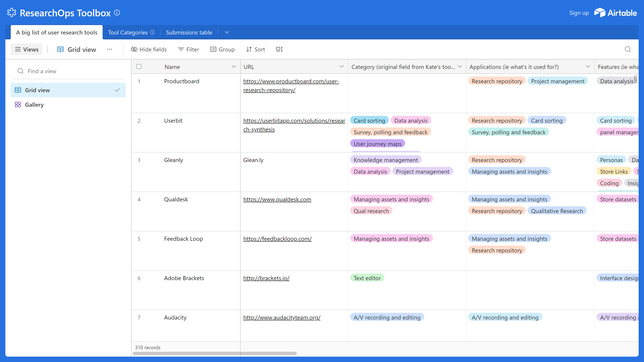
Task: Click the ResearchOps Toolbox info icon
Action: coord(117,13)
